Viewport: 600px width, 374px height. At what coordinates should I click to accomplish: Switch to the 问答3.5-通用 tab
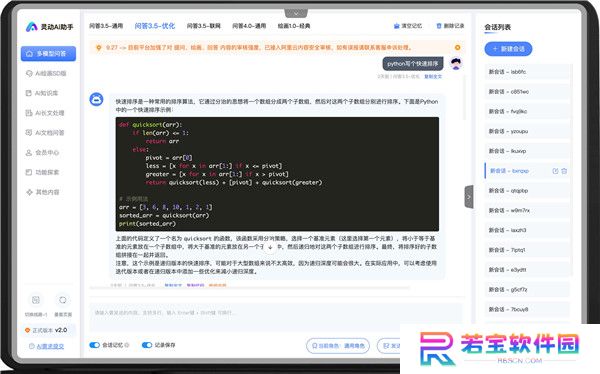[106, 26]
